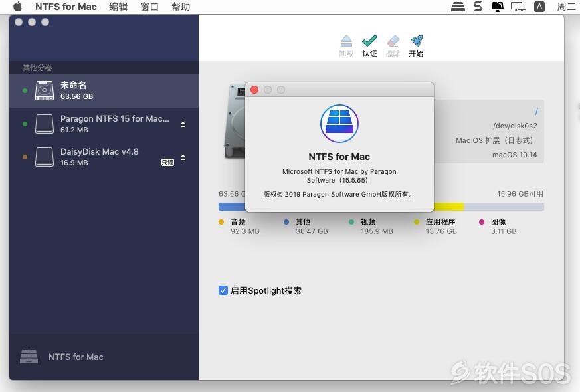
Task: Click the screen mirroring displays icon in menu bar
Action: tap(518, 7)
